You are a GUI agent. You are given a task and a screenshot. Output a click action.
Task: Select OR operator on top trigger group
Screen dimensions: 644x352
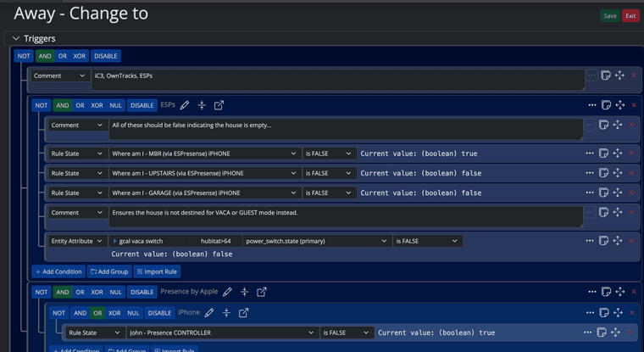(x=63, y=56)
